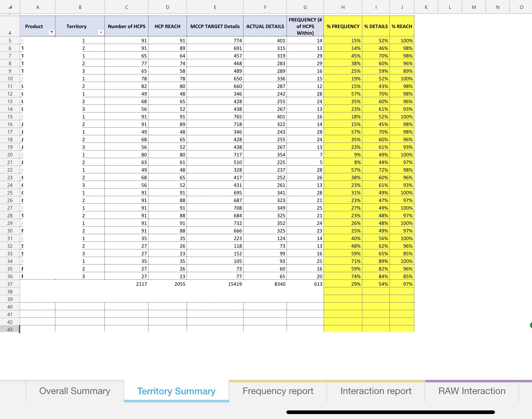
Task: Select the cell with value 15419's neighbor 666
Action: point(215,231)
